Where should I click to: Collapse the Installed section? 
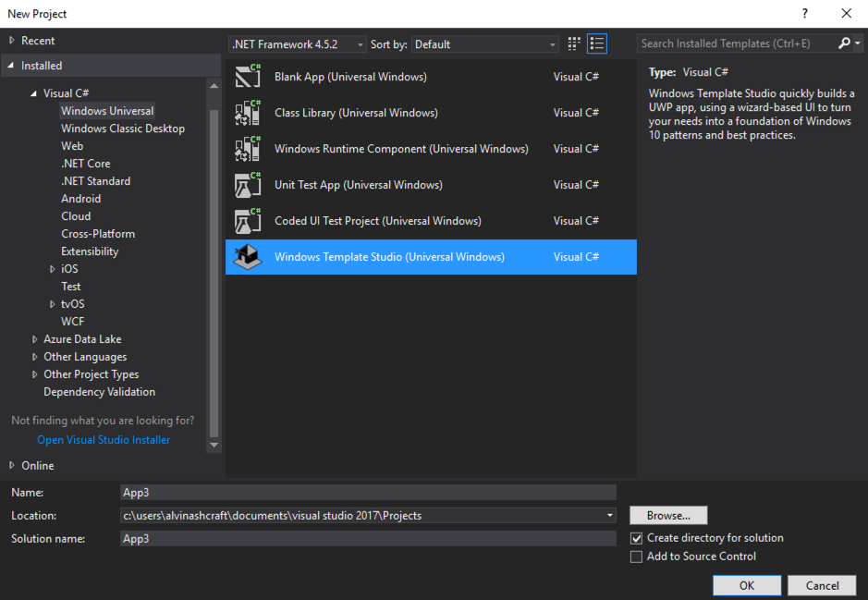pyautogui.click(x=11, y=66)
